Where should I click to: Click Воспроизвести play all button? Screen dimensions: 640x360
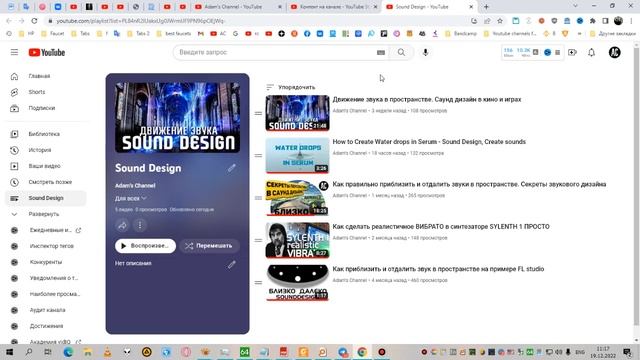click(145, 246)
